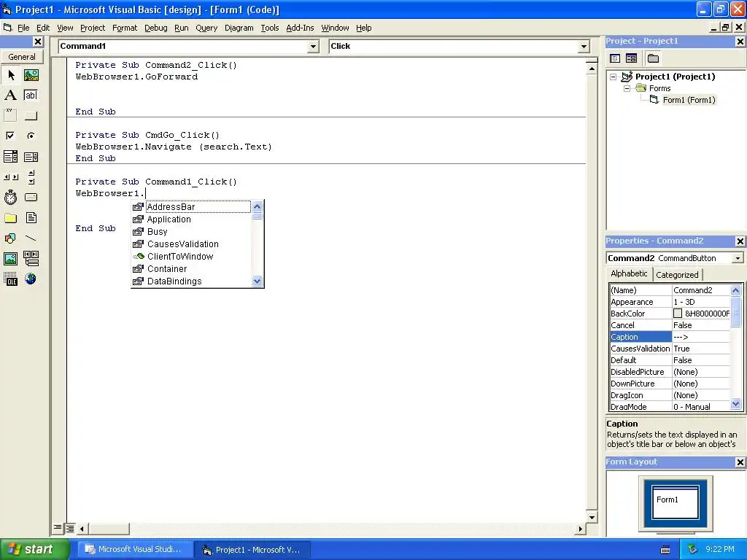The image size is (747, 560).
Task: Select the CheckBox control tool
Action: coord(11,136)
